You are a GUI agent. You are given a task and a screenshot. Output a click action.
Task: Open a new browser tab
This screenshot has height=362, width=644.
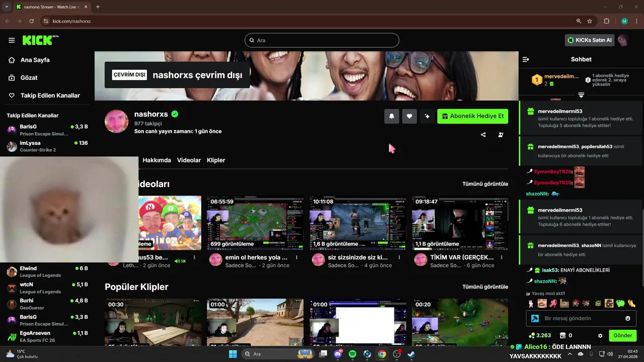[x=98, y=7]
